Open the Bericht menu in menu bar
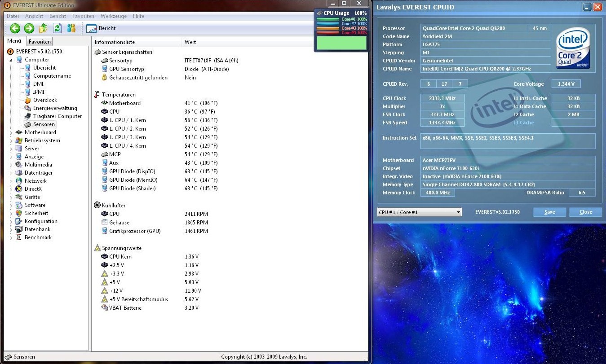The height and width of the screenshot is (364, 606). pos(58,16)
